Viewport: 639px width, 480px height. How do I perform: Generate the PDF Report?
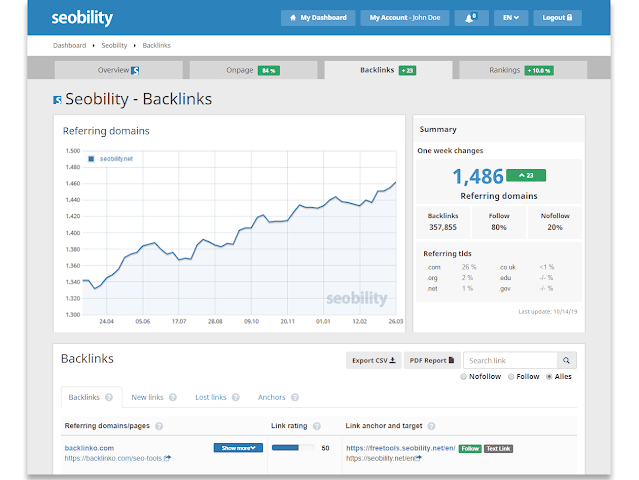pos(432,361)
